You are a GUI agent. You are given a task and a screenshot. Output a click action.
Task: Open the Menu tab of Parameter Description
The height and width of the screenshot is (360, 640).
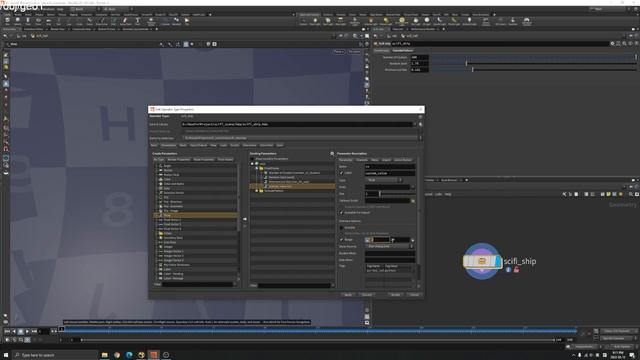pyautogui.click(x=375, y=160)
